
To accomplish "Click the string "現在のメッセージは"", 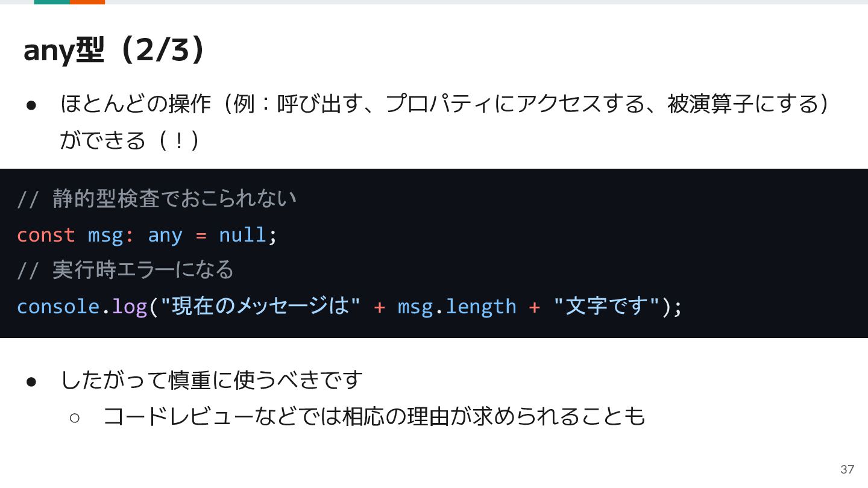I will (x=260, y=307).
